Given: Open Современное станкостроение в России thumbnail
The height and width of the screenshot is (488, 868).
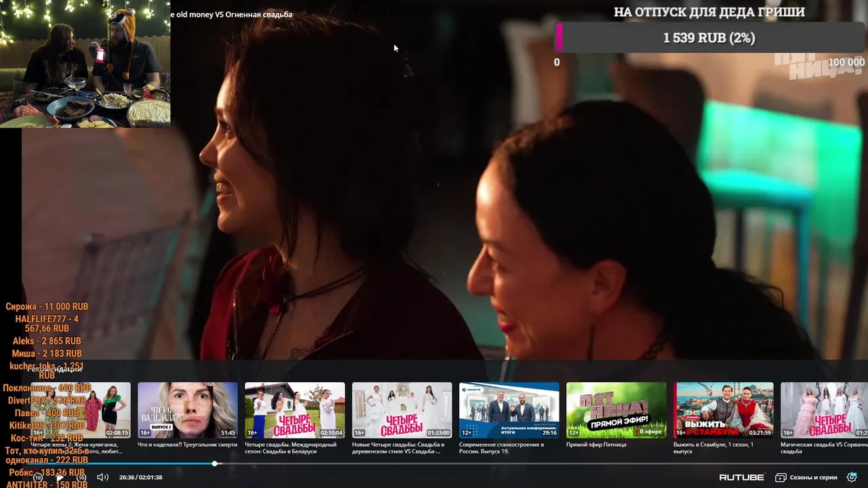Looking at the screenshot, I should (x=509, y=410).
